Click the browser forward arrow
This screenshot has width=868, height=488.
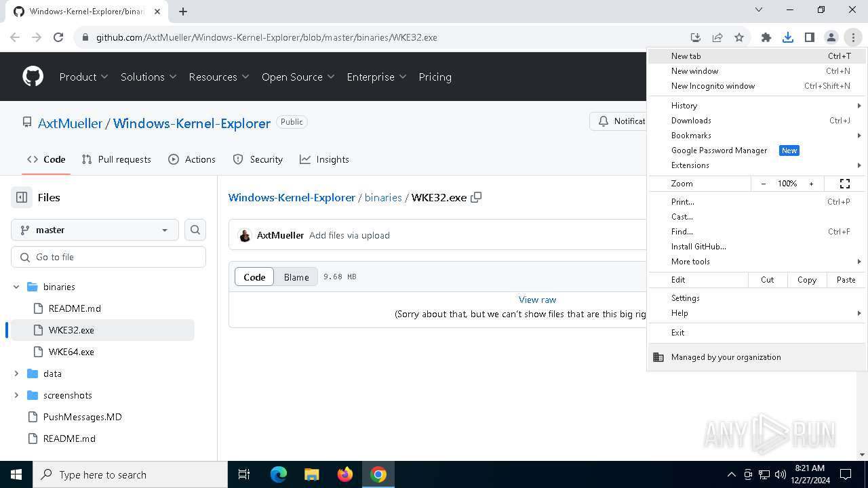point(37,37)
